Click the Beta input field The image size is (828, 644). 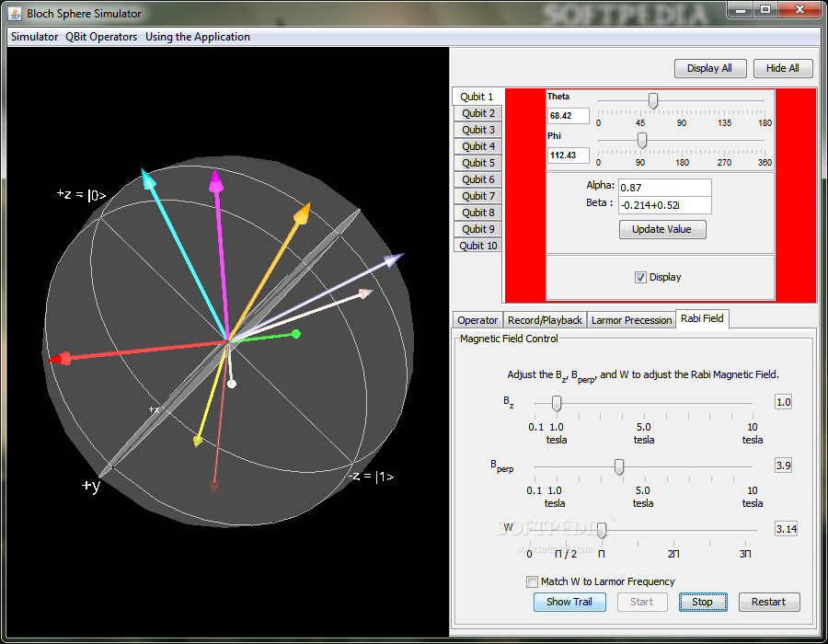click(665, 205)
